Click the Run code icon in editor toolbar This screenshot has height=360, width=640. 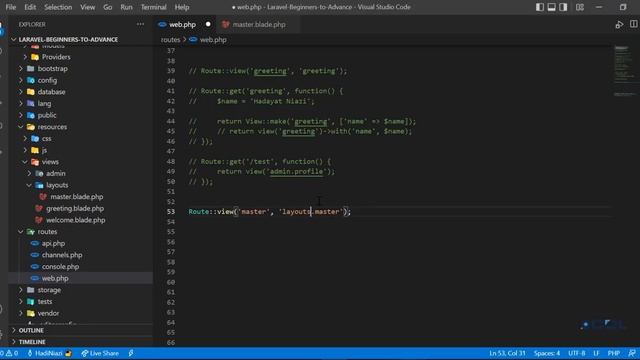pos(619,24)
